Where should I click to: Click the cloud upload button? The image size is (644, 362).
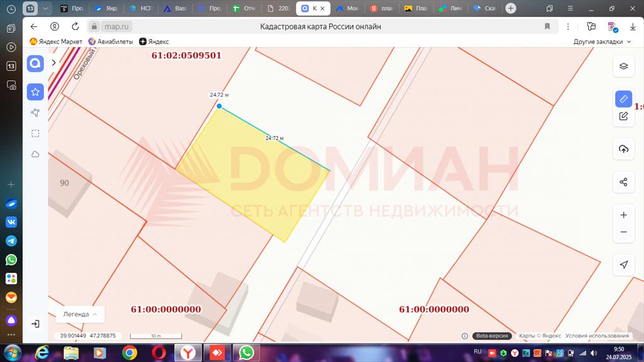click(623, 149)
